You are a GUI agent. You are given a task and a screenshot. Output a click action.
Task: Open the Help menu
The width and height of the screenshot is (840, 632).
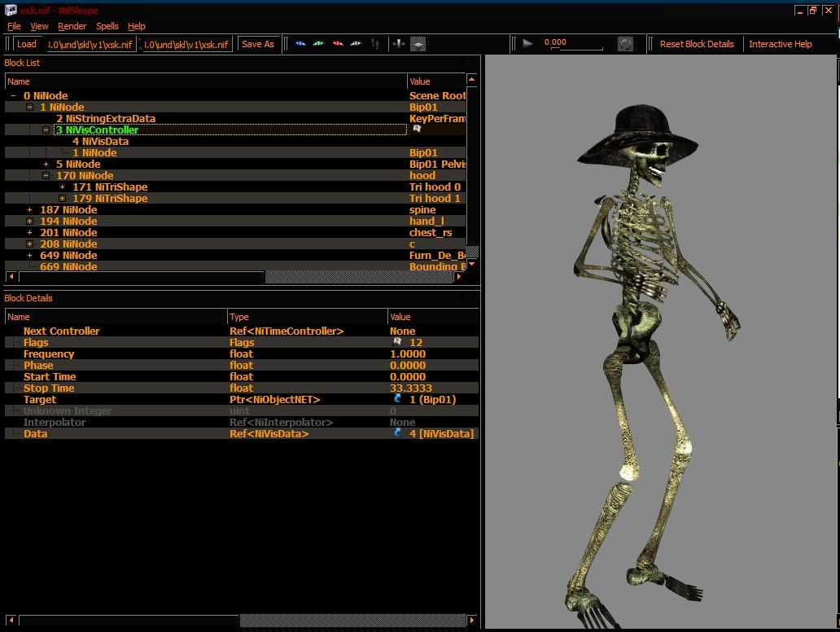(x=136, y=26)
